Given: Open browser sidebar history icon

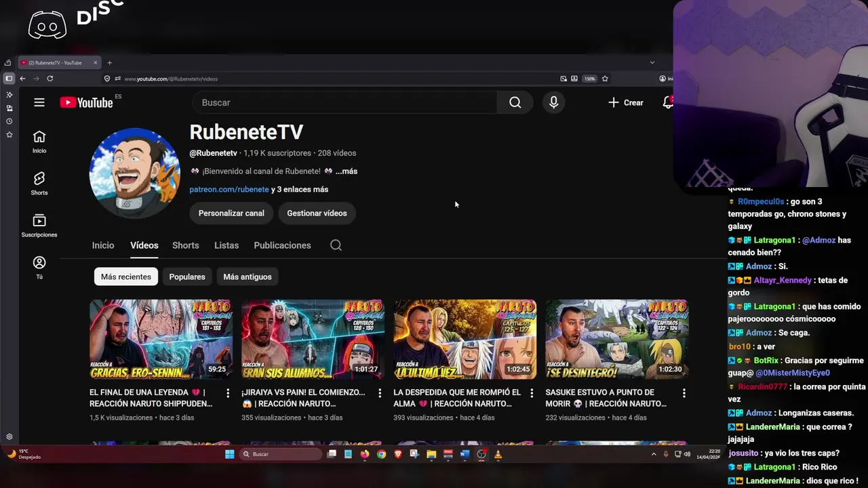Looking at the screenshot, I should (x=9, y=121).
